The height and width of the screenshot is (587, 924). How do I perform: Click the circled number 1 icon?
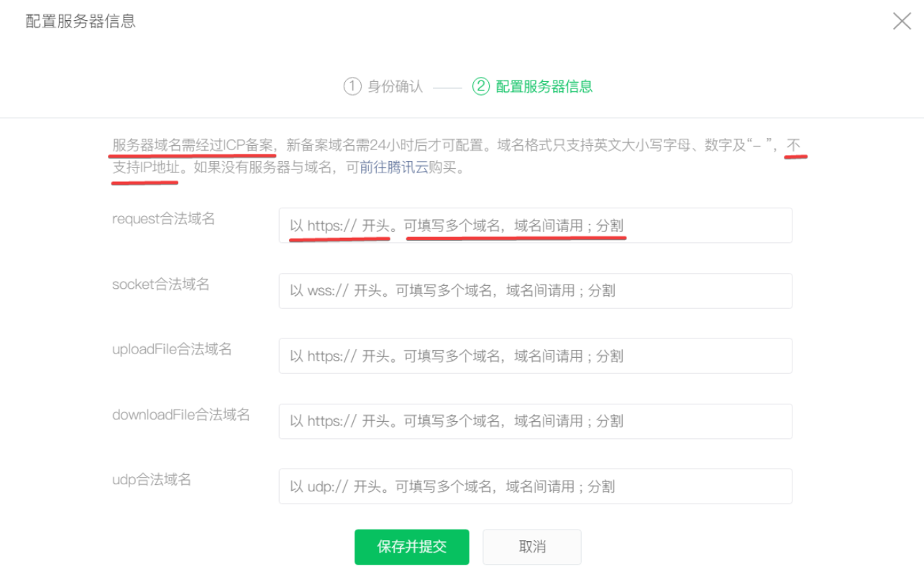click(x=352, y=86)
